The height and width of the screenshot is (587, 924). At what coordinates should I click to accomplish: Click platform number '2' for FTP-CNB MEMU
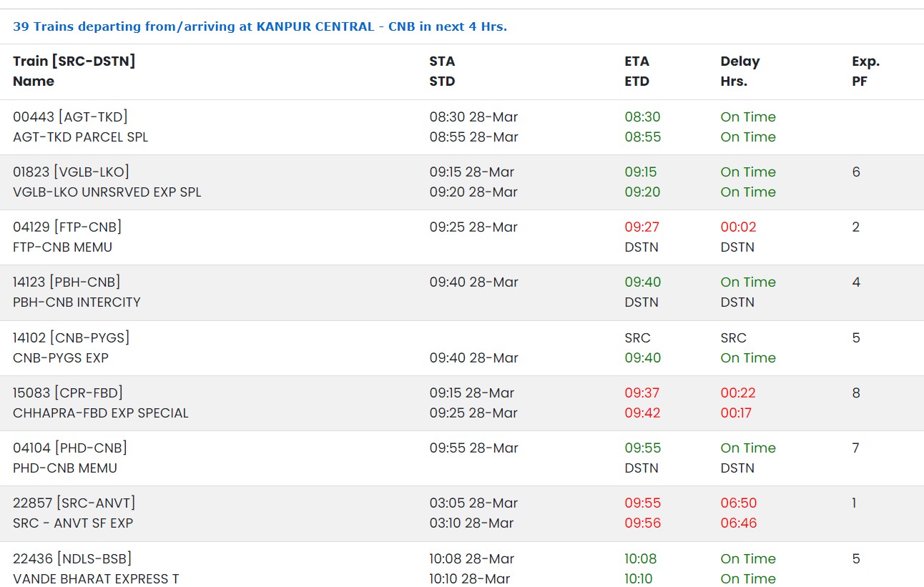pos(856,227)
